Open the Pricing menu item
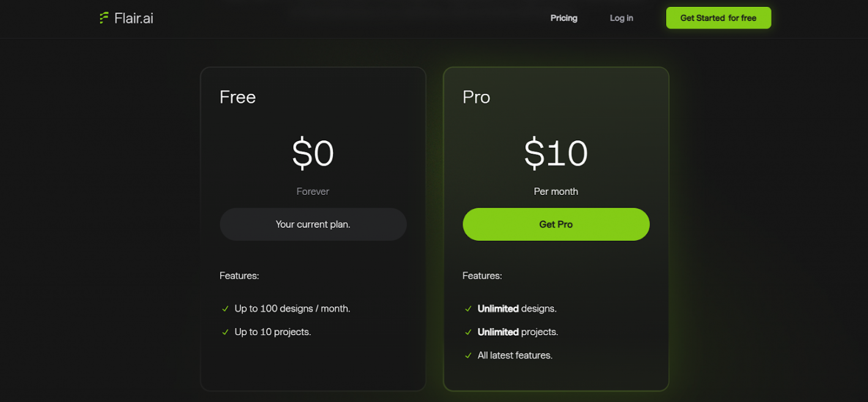The width and height of the screenshot is (868, 402). (x=564, y=18)
